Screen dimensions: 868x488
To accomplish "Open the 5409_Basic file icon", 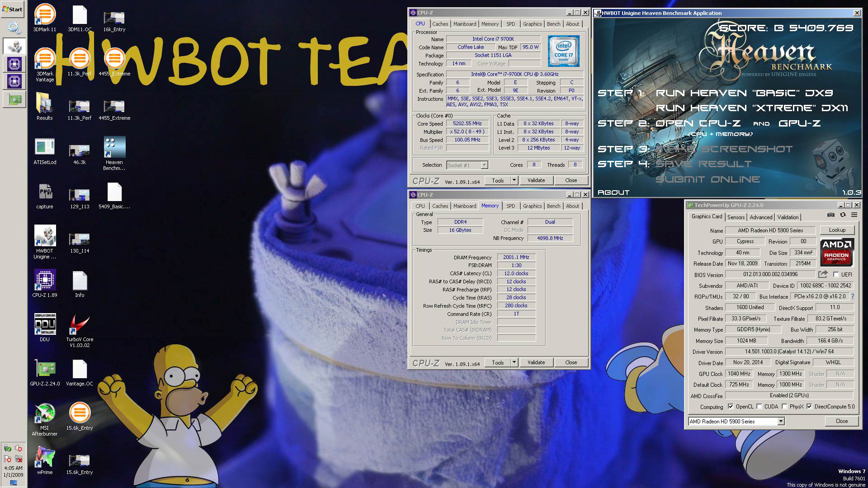I will click(x=114, y=195).
